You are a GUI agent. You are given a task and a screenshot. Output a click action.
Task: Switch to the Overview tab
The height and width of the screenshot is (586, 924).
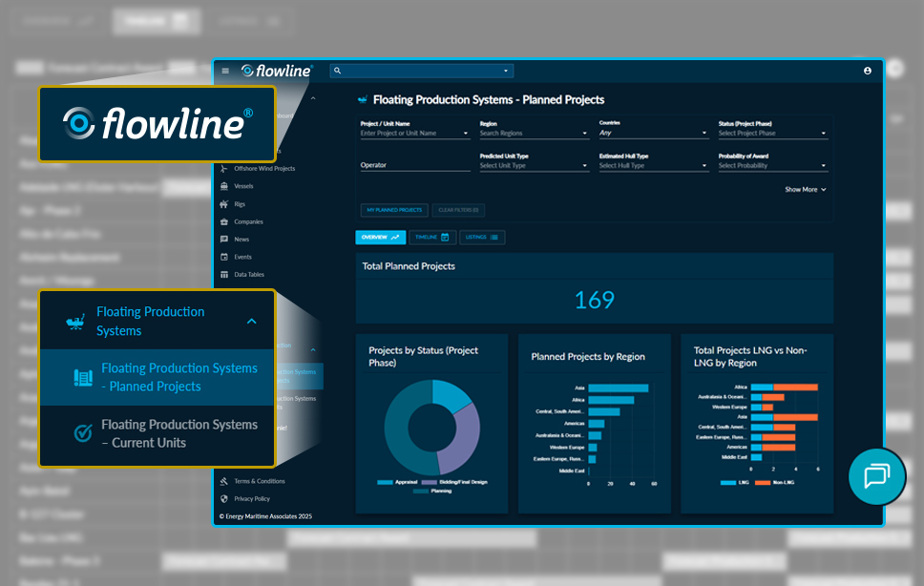380,238
